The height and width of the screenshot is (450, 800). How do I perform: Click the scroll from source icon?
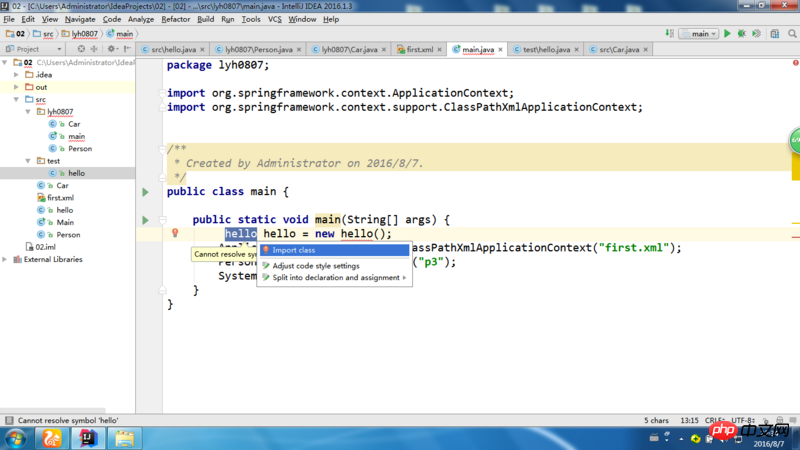79,49
